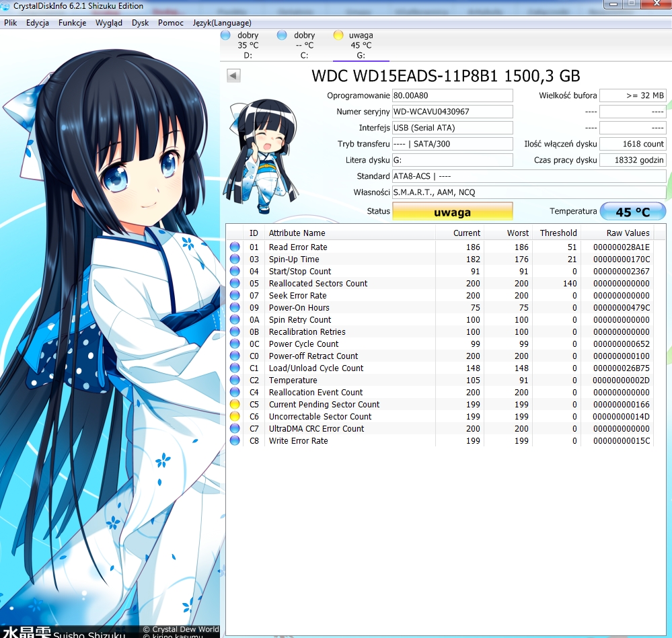Image resolution: width=672 pixels, height=638 pixels.
Task: Open the Dysk menu
Action: click(x=140, y=23)
